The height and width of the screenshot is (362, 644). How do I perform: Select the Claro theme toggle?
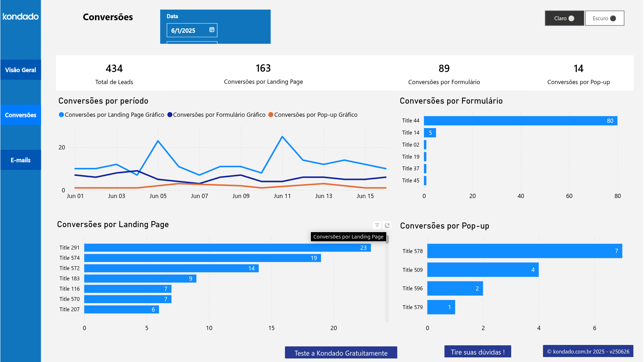point(564,18)
